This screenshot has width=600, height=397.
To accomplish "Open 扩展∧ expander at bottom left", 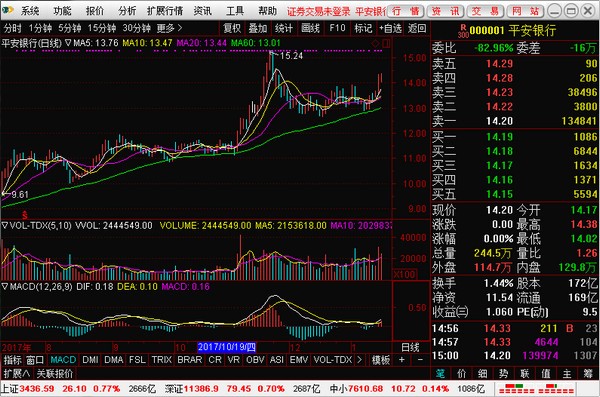I will pos(16,373).
